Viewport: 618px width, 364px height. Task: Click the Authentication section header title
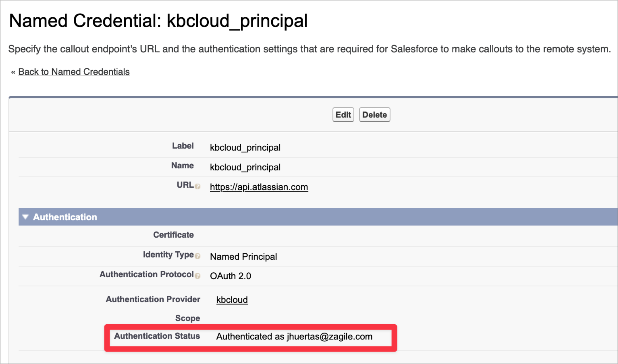[65, 217]
